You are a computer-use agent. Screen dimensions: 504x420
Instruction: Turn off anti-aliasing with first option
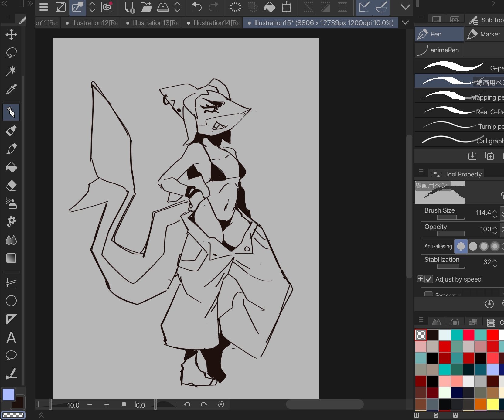tap(461, 246)
